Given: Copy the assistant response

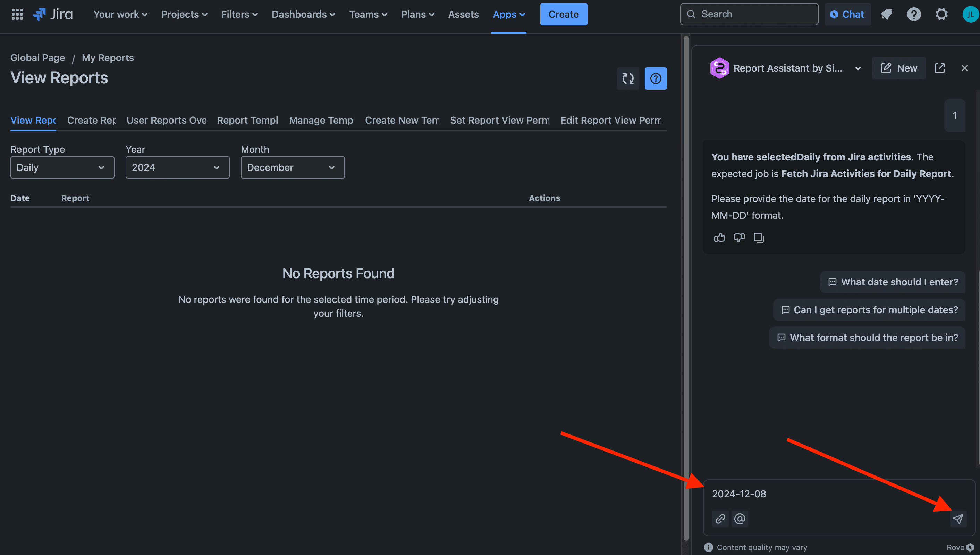Looking at the screenshot, I should point(759,238).
